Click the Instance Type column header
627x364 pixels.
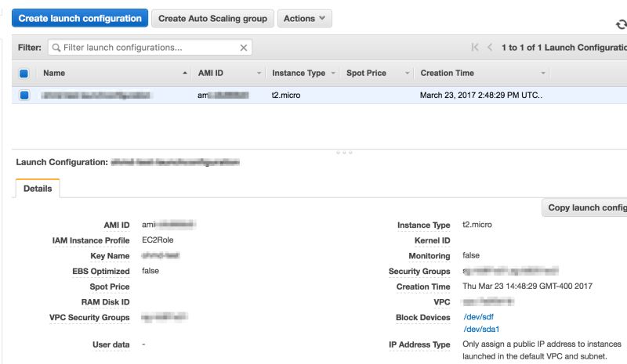tap(299, 73)
